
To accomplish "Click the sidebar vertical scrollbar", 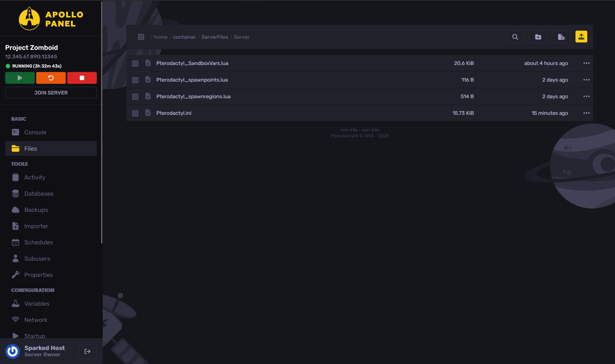I will click(x=102, y=123).
